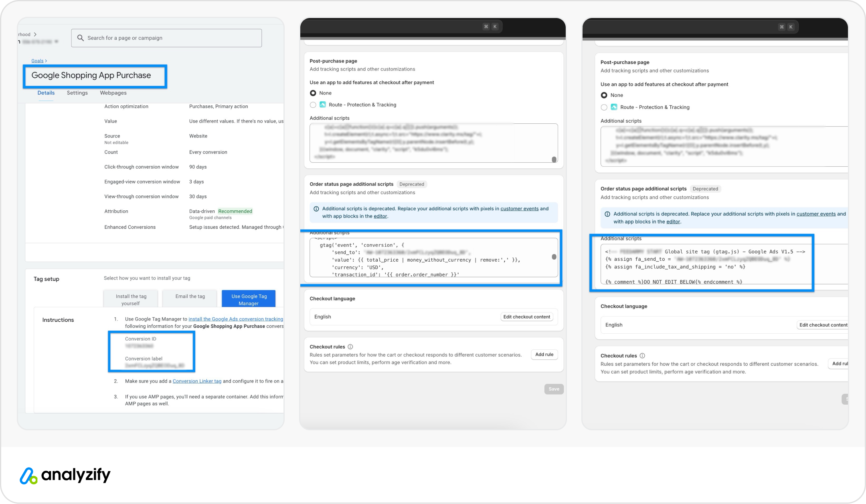Screen dimensions: 866x504
Task: Choose Use Google Tag Manager option
Action: (x=249, y=299)
